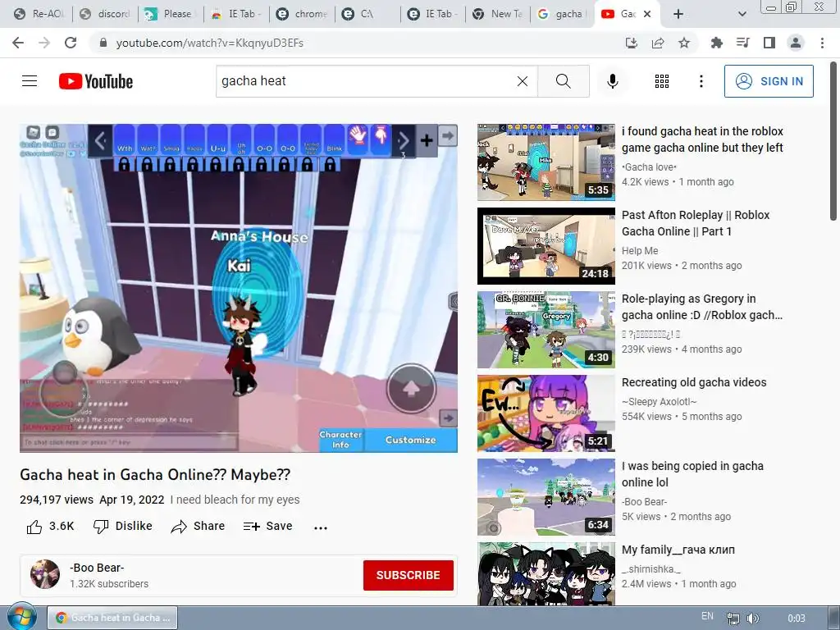The image size is (840, 630).
Task: Click the video player area
Action: pyautogui.click(x=239, y=288)
